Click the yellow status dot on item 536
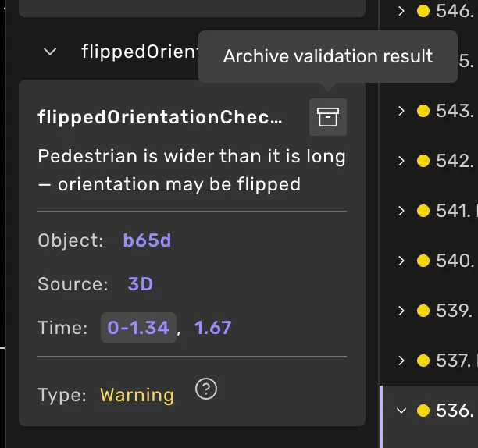Screen dimensions: 478x448 click(x=423, y=411)
